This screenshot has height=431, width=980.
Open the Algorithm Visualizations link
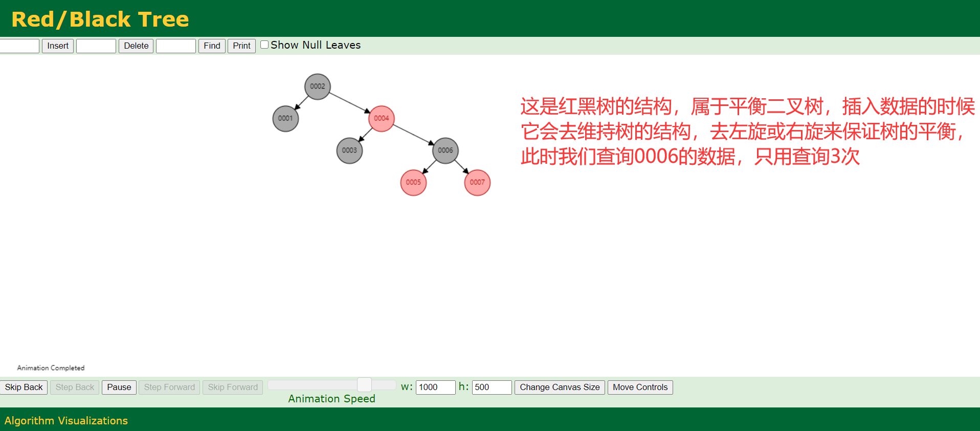(x=66, y=421)
